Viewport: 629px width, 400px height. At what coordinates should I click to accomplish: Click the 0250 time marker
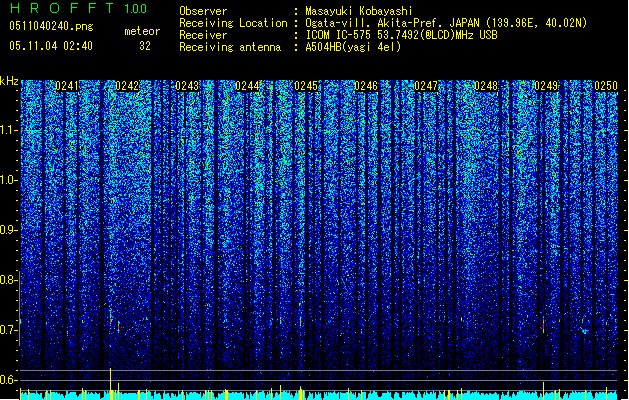pos(606,86)
